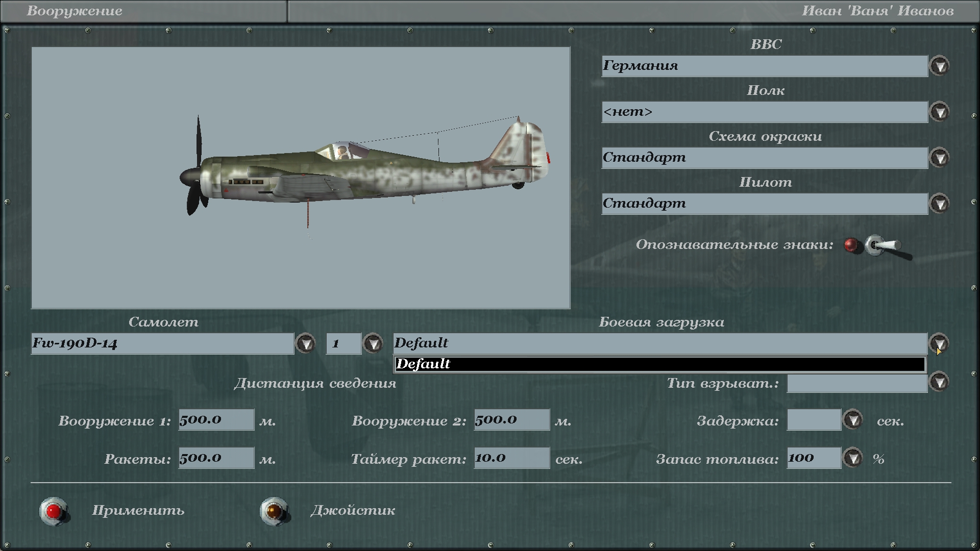This screenshot has width=980, height=551.
Task: Click red indicator lamp beside markings switch
Action: pyautogui.click(x=851, y=245)
